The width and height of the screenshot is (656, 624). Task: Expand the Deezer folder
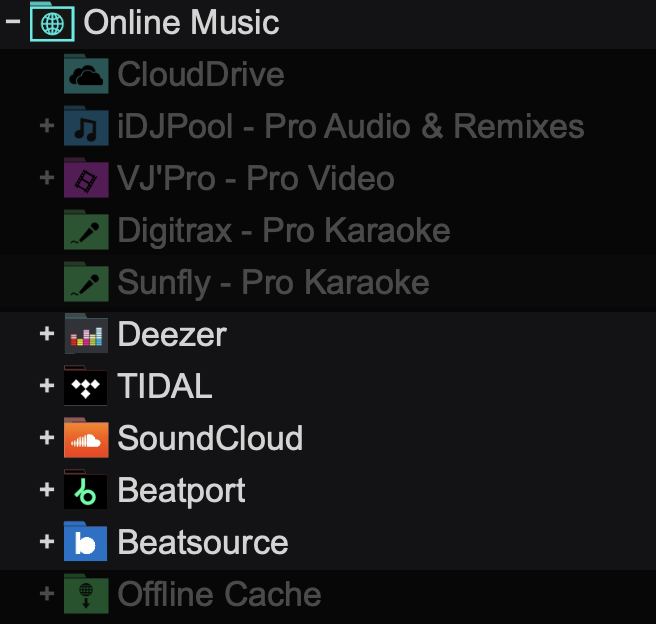coord(46,334)
